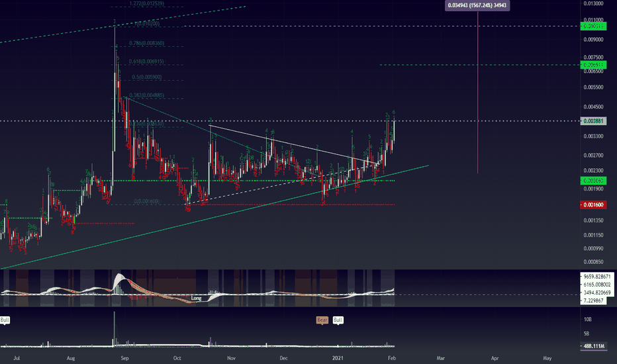The height and width of the screenshot is (364, 617).
Task: Click the Nov date on time axis
Action: (232, 358)
